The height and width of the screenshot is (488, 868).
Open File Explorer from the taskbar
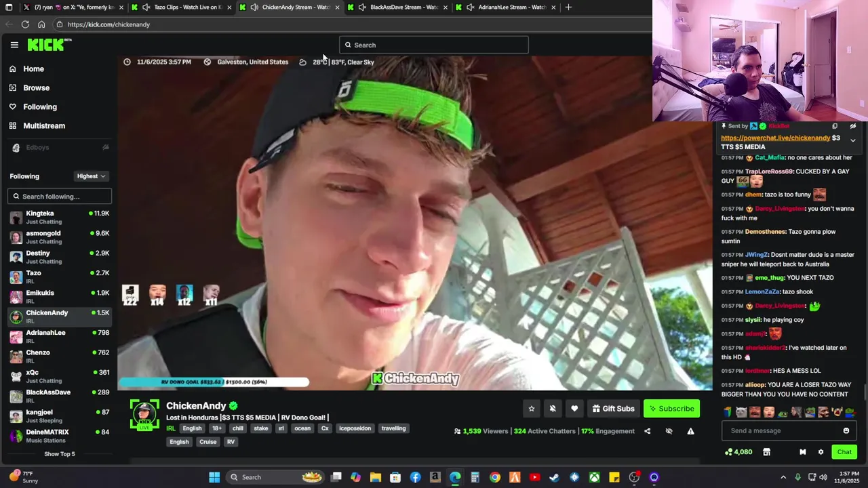click(x=375, y=477)
